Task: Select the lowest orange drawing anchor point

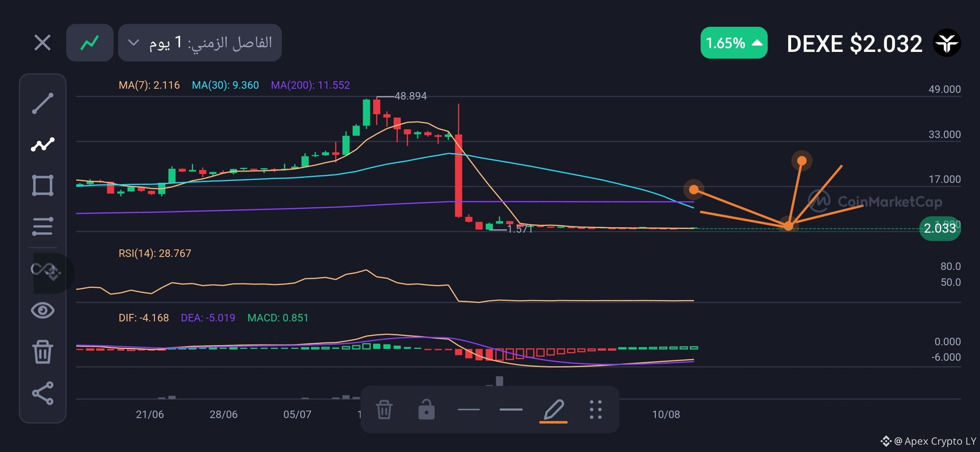Action: (x=789, y=226)
